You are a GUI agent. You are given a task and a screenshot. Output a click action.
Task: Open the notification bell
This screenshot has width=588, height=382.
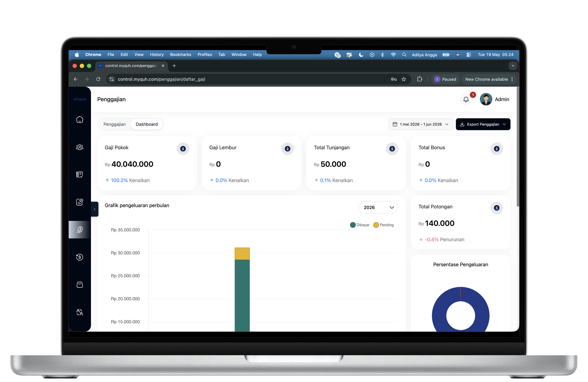click(x=466, y=99)
